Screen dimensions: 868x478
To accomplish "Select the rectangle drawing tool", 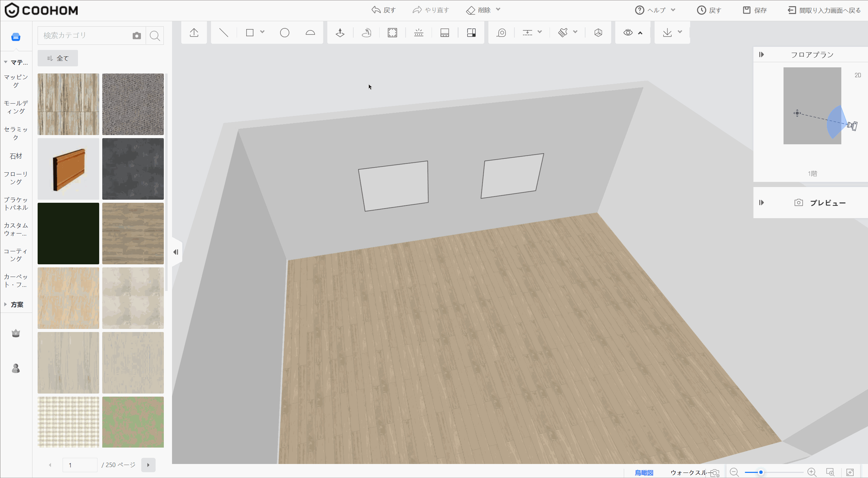I will click(x=250, y=33).
